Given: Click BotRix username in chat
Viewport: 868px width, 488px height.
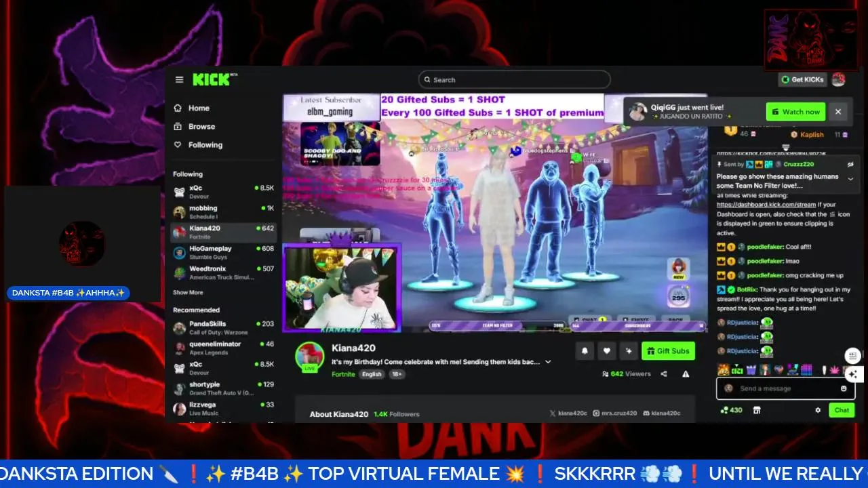Looking at the screenshot, I should pyautogui.click(x=747, y=289).
